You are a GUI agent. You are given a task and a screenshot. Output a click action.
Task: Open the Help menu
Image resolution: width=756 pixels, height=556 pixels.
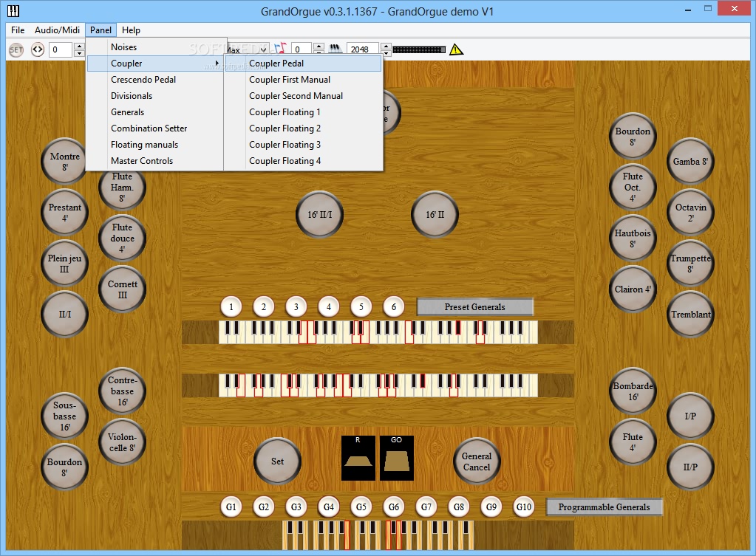[131, 30]
